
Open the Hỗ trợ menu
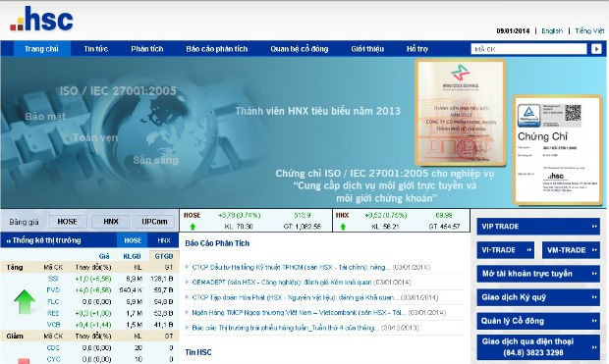417,49
